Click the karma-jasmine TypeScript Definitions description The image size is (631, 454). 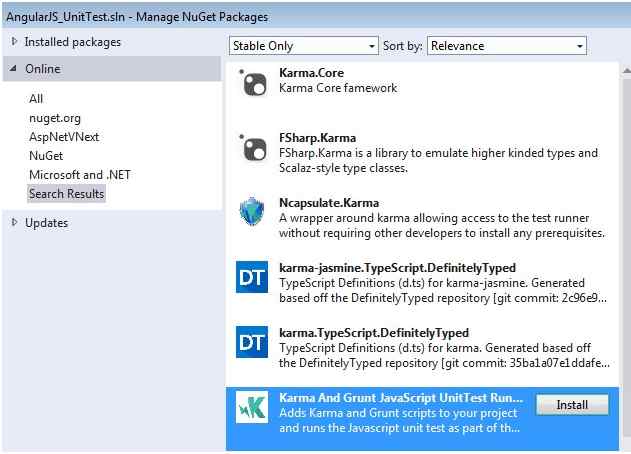click(x=443, y=290)
